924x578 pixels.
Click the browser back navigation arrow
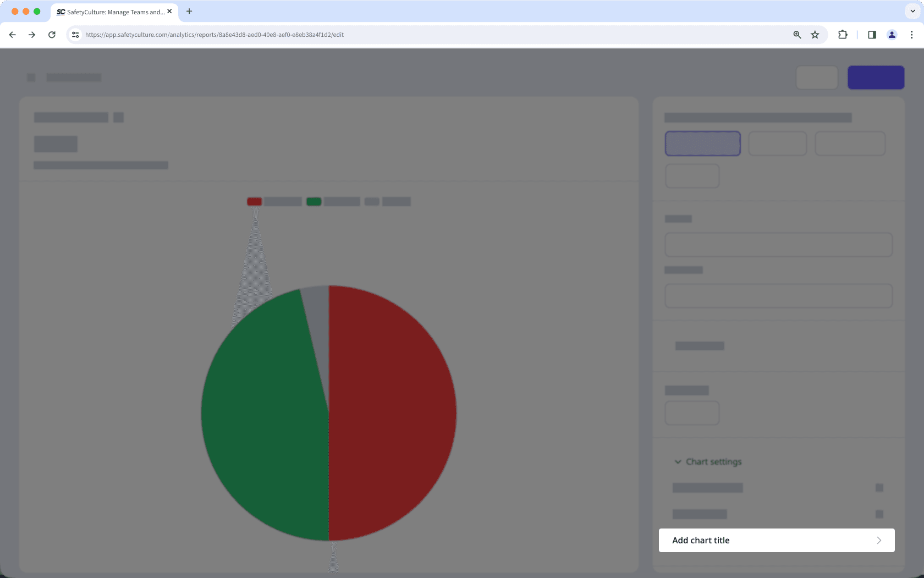[x=12, y=34]
